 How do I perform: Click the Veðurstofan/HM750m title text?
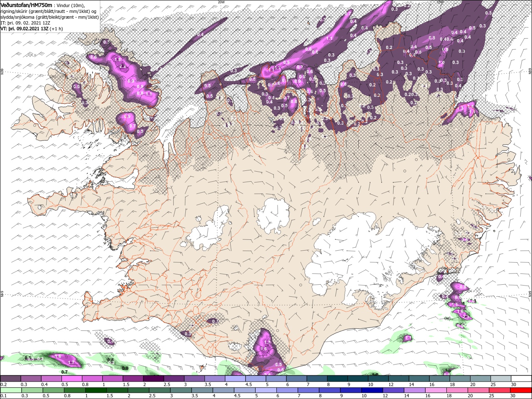(x=27, y=5)
